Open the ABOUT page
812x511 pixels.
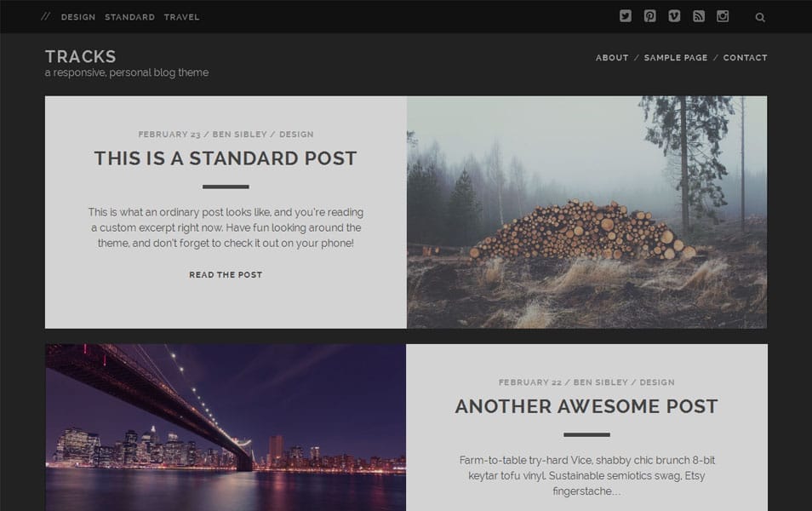click(612, 57)
